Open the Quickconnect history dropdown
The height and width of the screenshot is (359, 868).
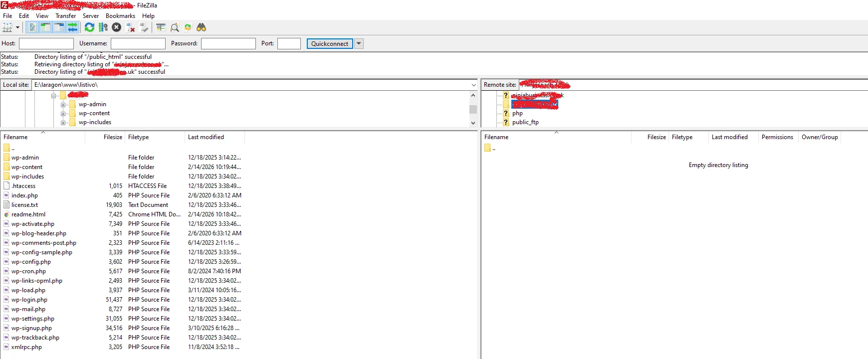click(359, 43)
